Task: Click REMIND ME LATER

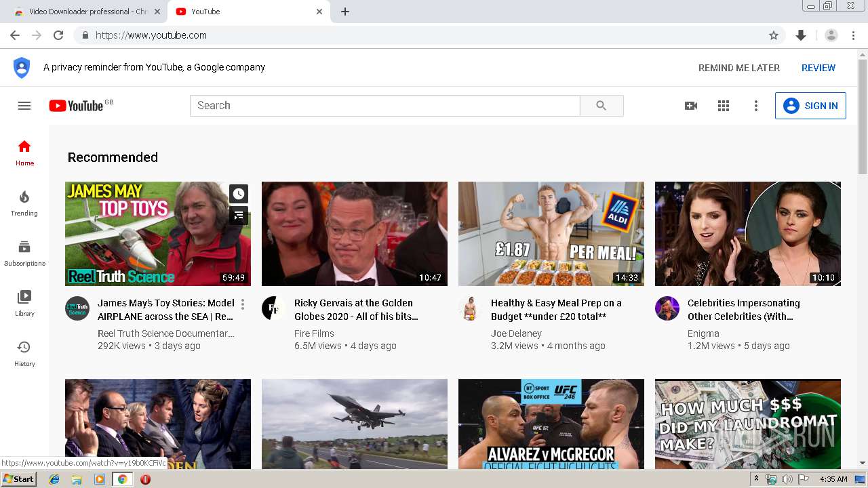Action: click(x=739, y=68)
